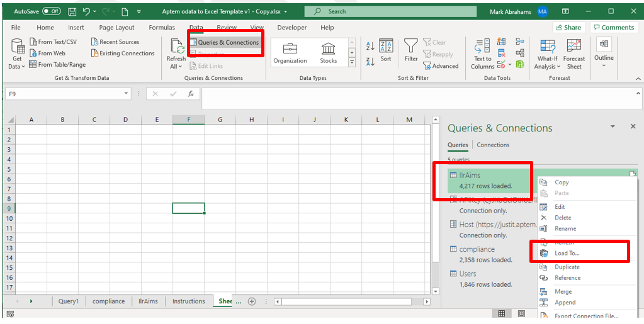Switch to the Query1 sheet tab

click(x=69, y=301)
